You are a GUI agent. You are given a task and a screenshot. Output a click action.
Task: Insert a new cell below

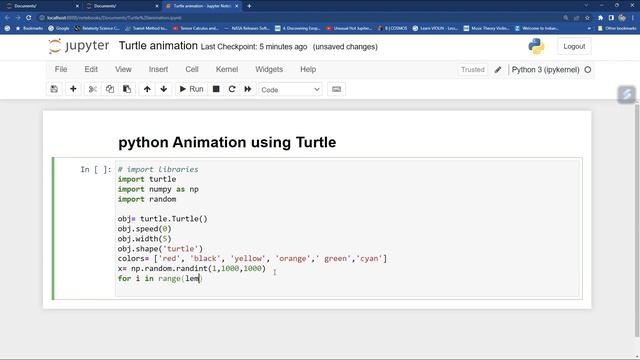[73, 89]
